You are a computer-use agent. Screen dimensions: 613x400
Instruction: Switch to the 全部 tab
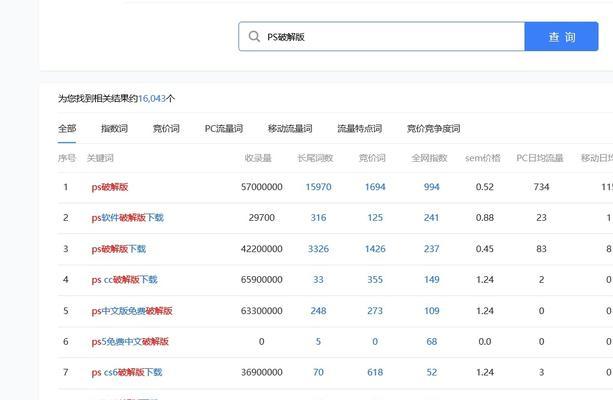click(x=67, y=129)
